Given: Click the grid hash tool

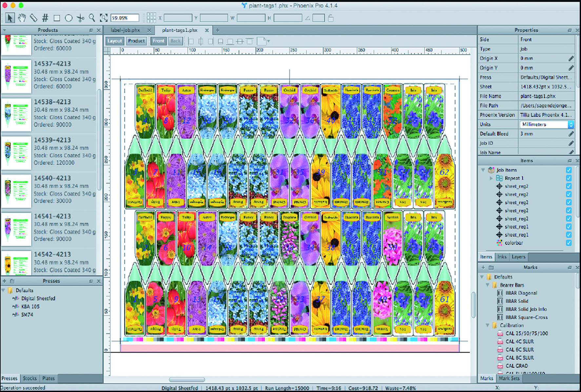Looking at the screenshot, I should point(45,18).
